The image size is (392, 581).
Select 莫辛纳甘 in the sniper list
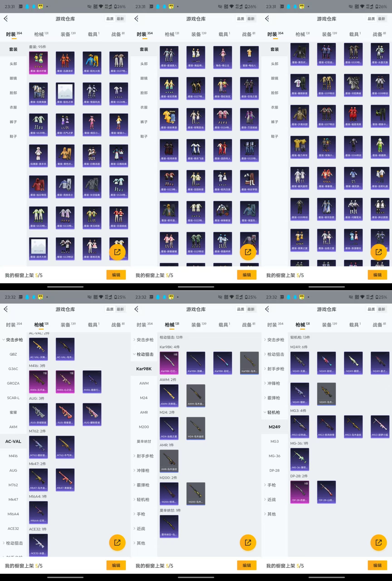144,441
